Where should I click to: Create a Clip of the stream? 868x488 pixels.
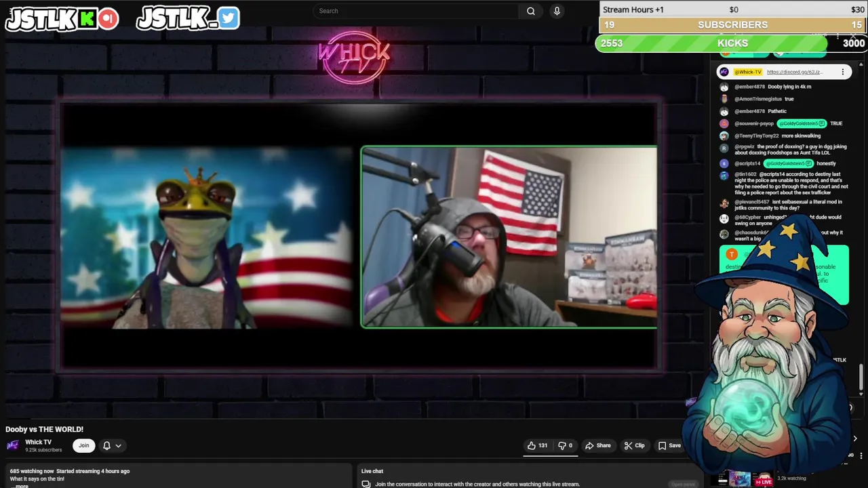click(x=635, y=445)
